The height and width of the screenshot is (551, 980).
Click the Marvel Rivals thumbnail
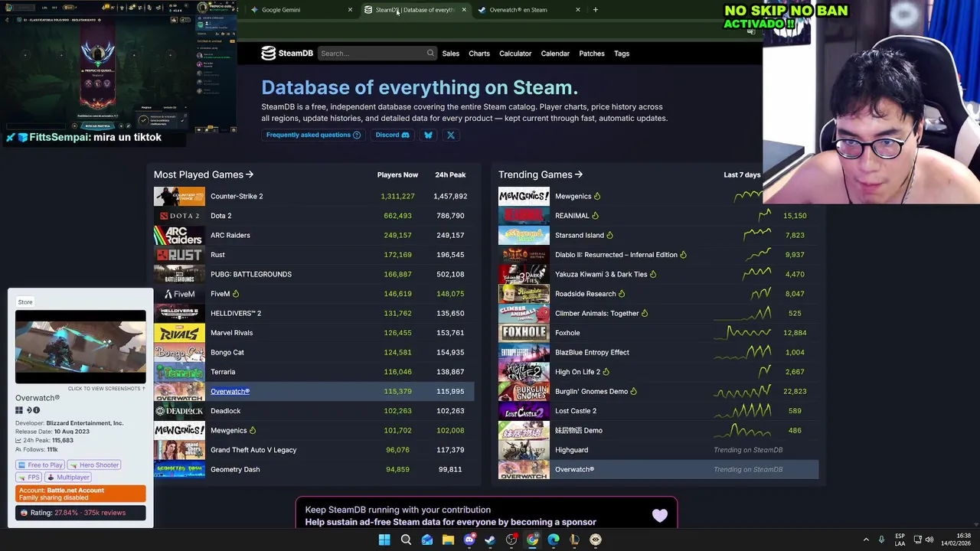[x=179, y=333]
